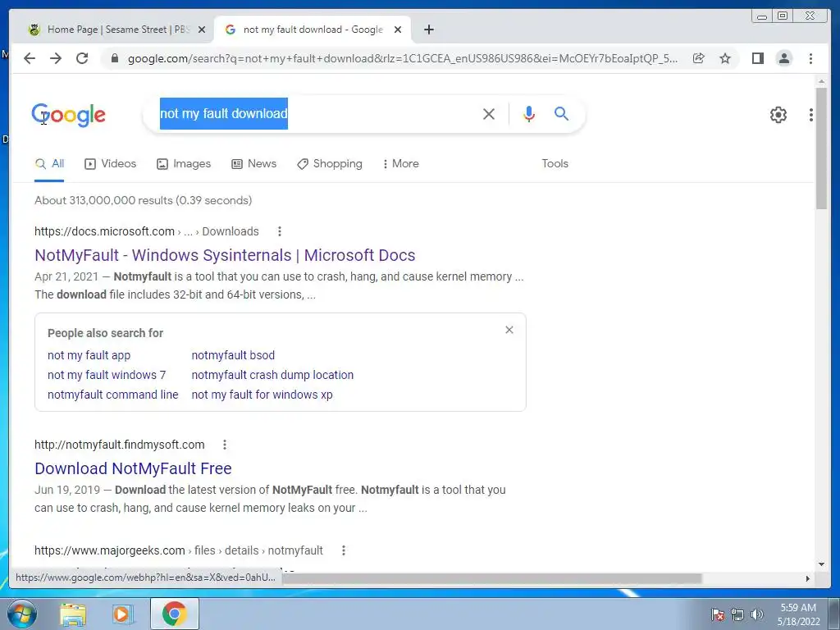The height and width of the screenshot is (630, 840).
Task: Click the scroll down arrow
Action: [x=821, y=564]
